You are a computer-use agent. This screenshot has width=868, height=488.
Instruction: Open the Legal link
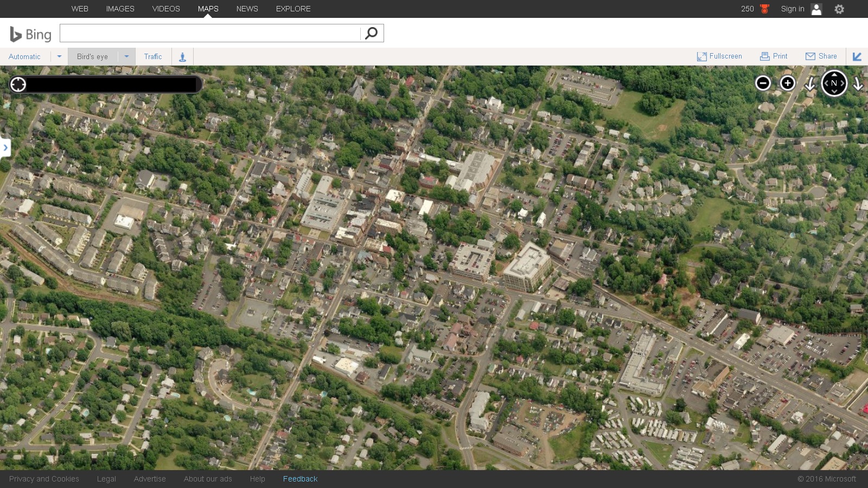click(106, 479)
